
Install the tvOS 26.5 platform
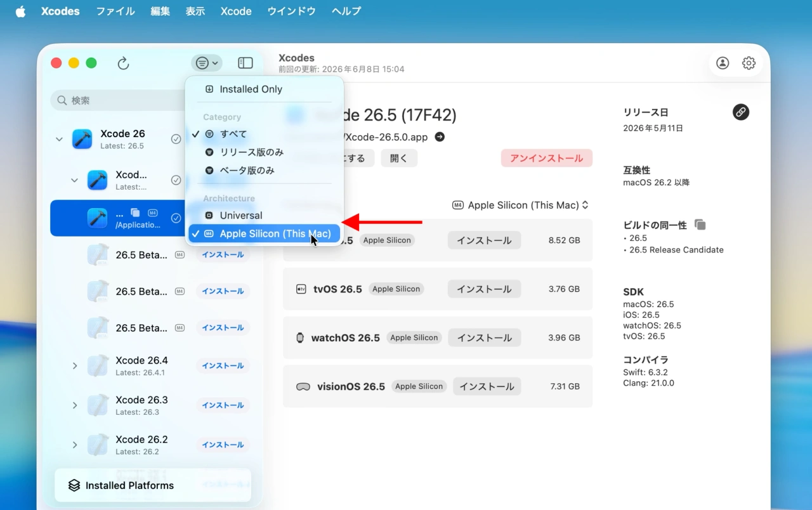coord(484,289)
